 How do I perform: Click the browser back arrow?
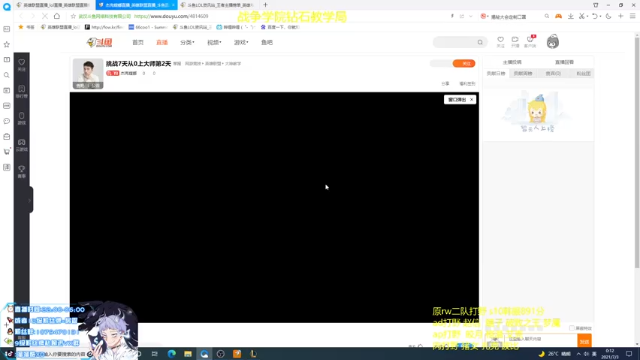pyautogui.click(x=21, y=16)
